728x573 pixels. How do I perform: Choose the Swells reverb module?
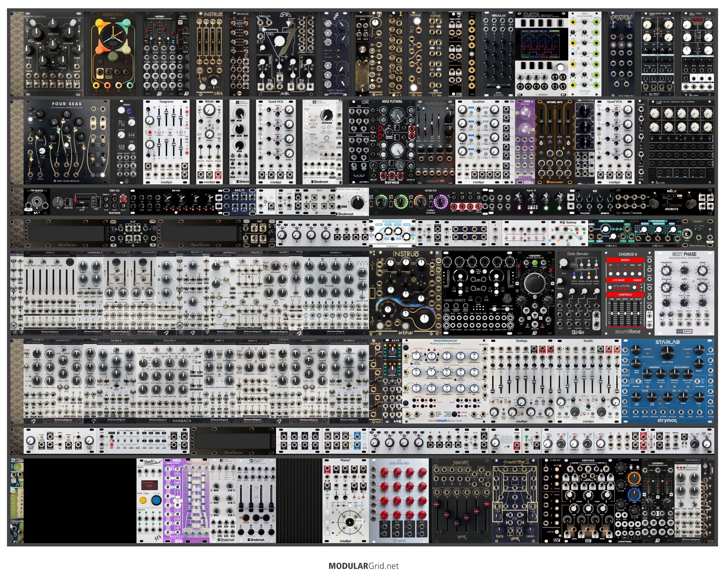pos(588,381)
